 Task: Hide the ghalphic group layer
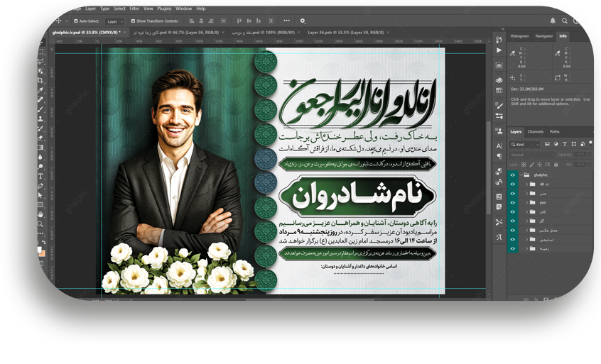click(x=513, y=175)
